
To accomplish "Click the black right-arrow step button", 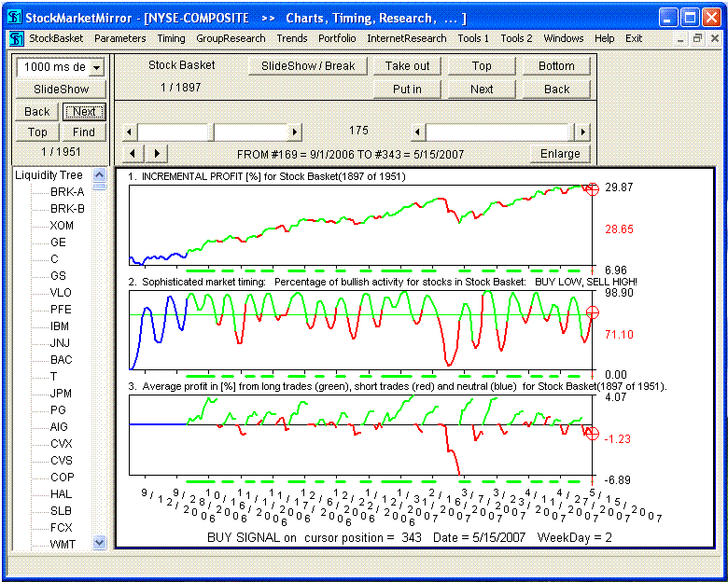I will 157,153.
